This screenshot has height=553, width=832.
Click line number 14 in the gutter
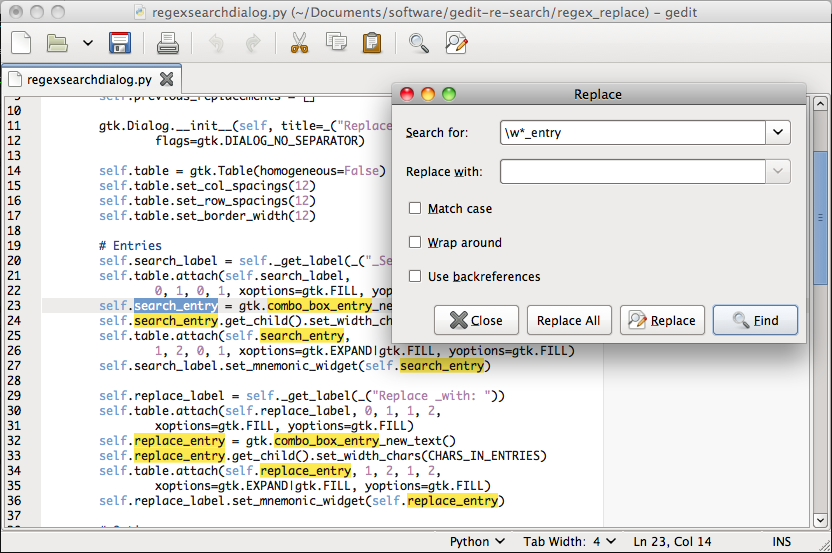[14, 171]
